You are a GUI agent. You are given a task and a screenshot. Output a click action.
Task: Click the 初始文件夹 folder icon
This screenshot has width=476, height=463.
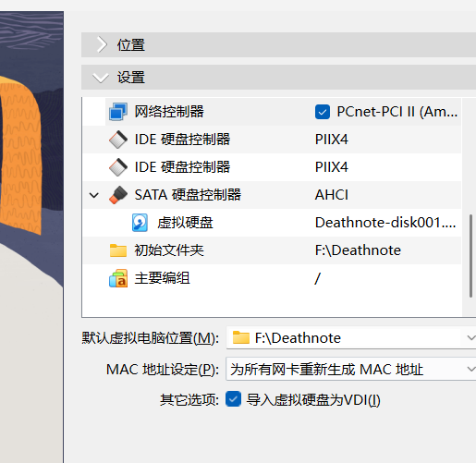click(x=118, y=250)
